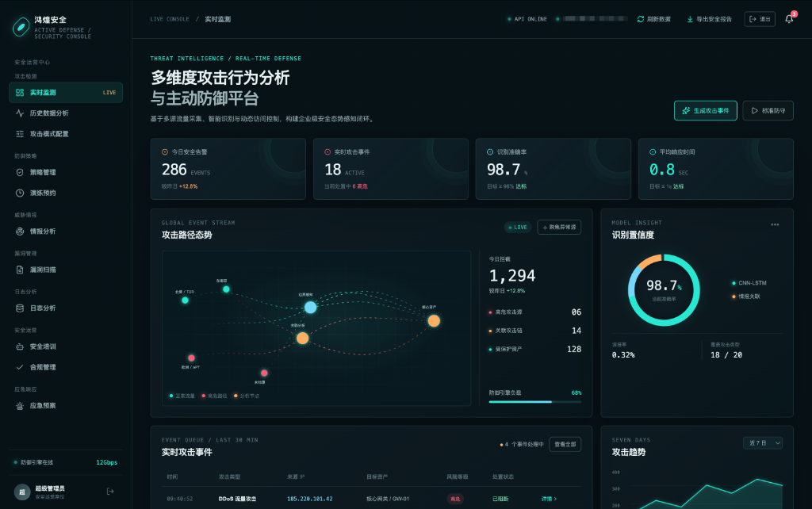The width and height of the screenshot is (812, 509).
Task: Click the API ONLINE status indicator
Action: tap(527, 19)
